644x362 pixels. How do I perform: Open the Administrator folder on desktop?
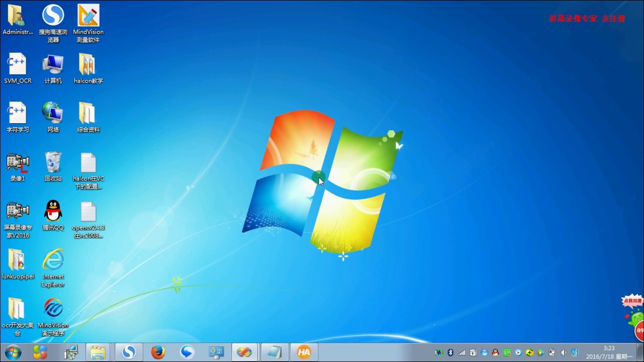pyautogui.click(x=18, y=20)
